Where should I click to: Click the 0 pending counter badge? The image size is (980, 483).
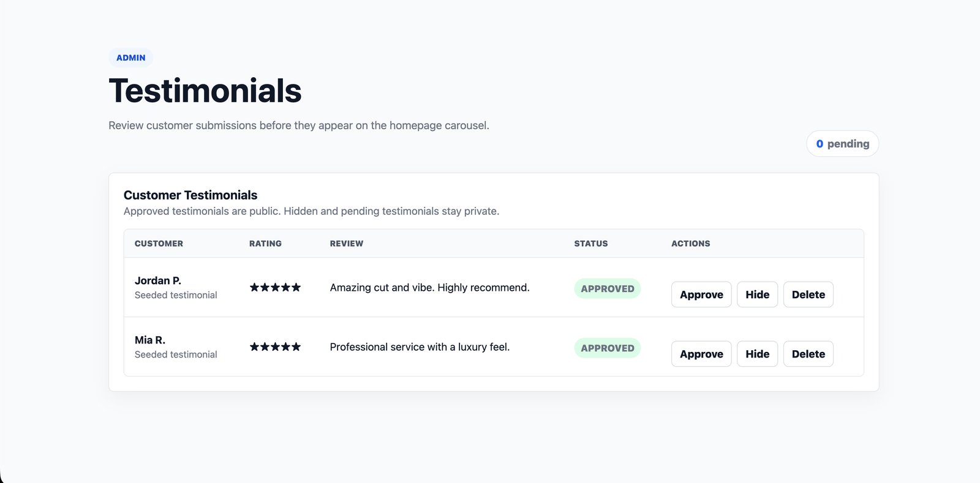tap(842, 144)
